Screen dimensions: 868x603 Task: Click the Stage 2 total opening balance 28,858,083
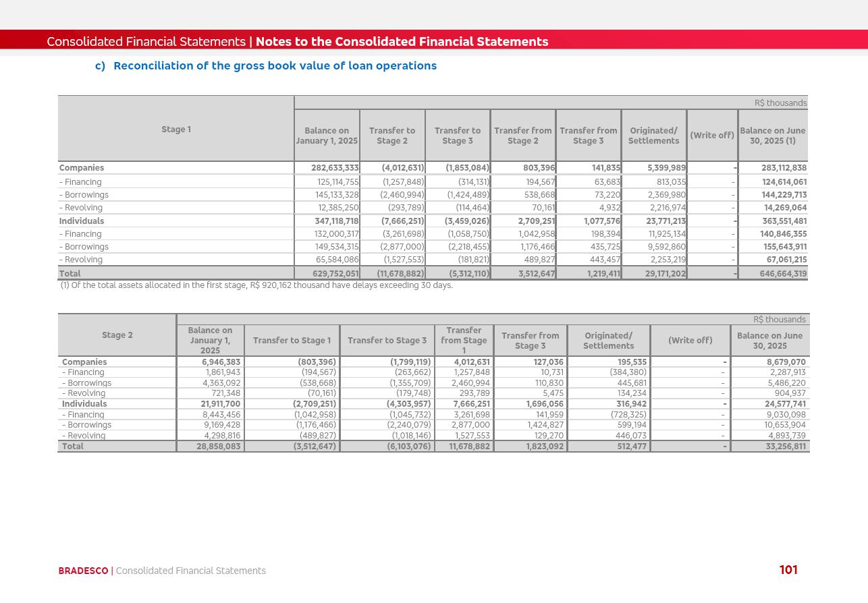219,447
